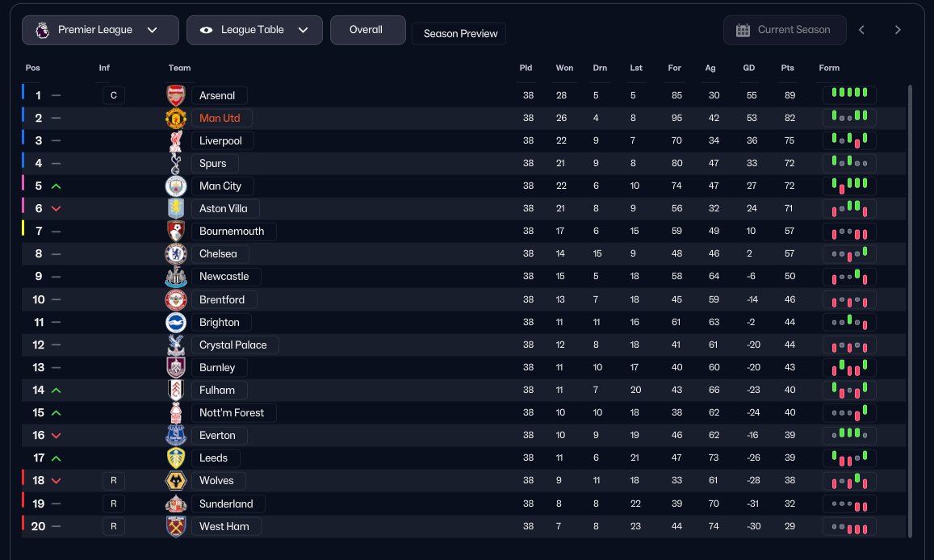Go to the next season arrow
Screen dimensions: 934x560
coord(898,30)
